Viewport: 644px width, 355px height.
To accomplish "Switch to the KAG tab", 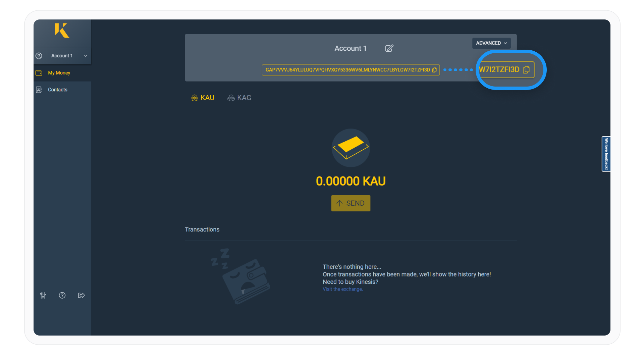I will (239, 98).
